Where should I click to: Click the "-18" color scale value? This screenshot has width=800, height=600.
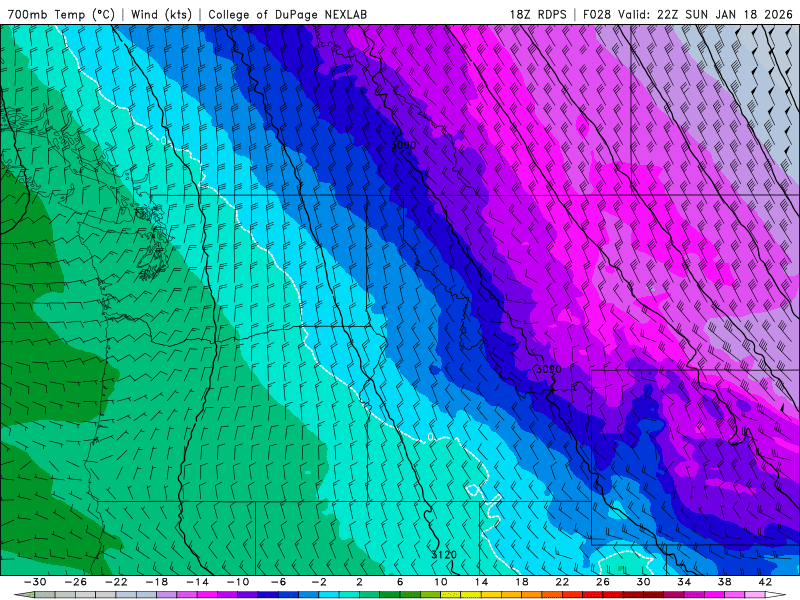tap(157, 582)
